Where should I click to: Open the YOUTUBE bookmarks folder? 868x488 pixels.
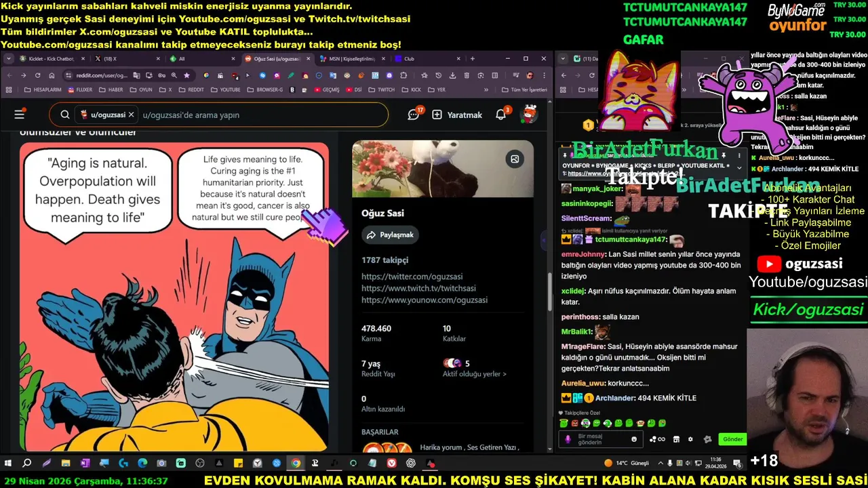point(225,89)
